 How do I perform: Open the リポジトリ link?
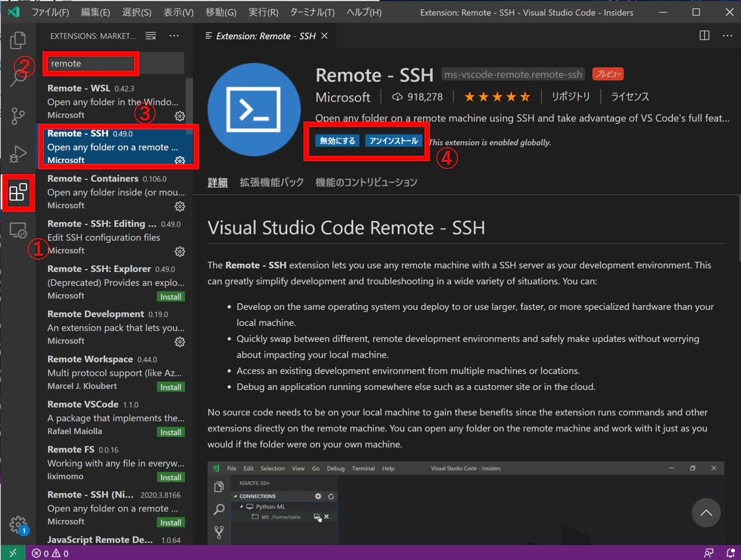tap(570, 97)
